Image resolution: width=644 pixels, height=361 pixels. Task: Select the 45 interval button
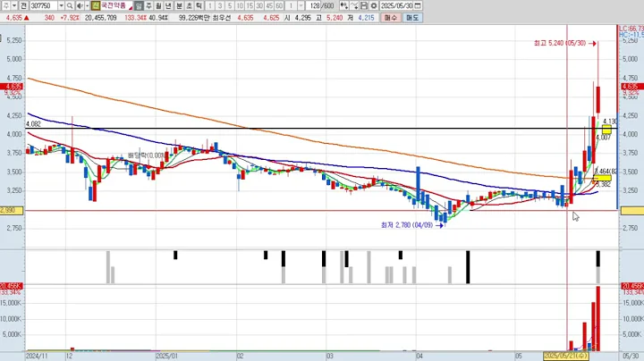click(269, 5)
